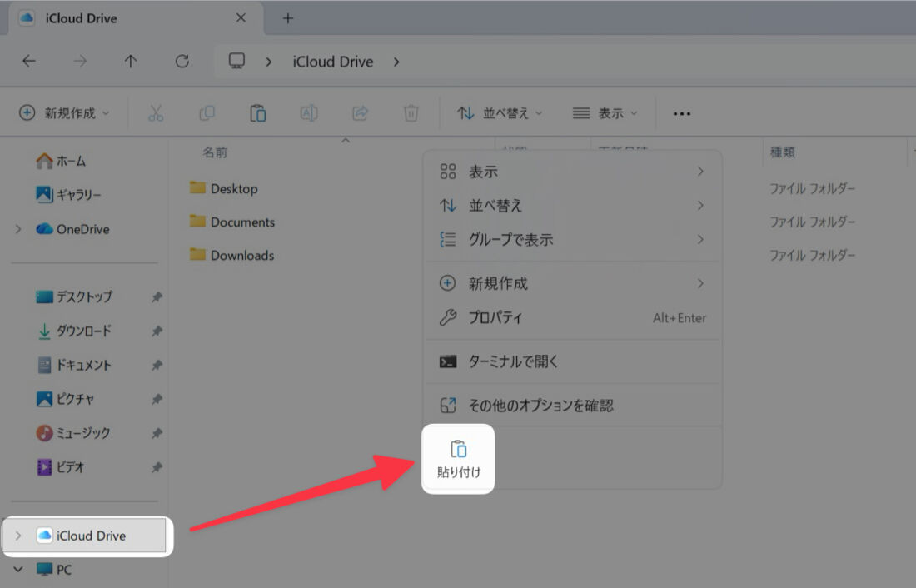Open the 新規作成 menu via its plus icon

27,112
